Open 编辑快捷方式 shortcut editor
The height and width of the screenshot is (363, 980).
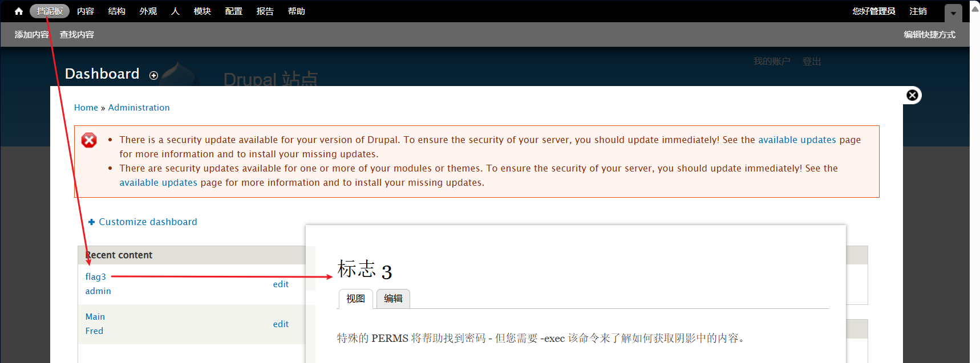click(x=929, y=35)
